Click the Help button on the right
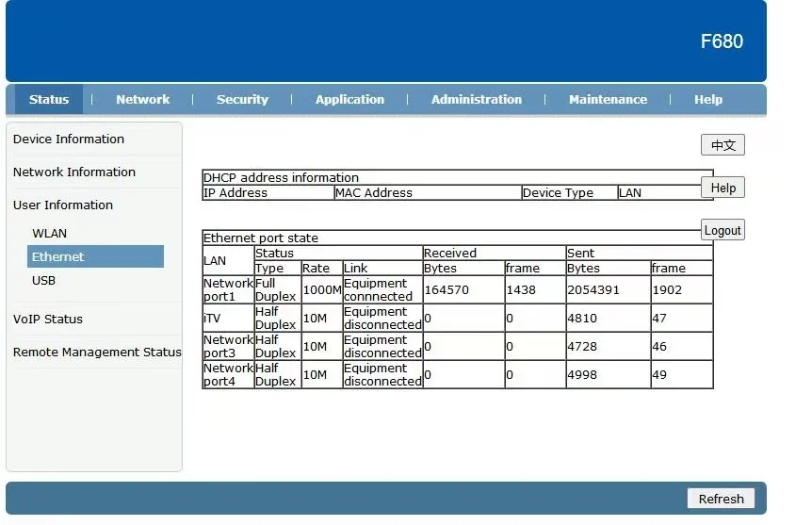The height and width of the screenshot is (525, 812). [x=723, y=188]
